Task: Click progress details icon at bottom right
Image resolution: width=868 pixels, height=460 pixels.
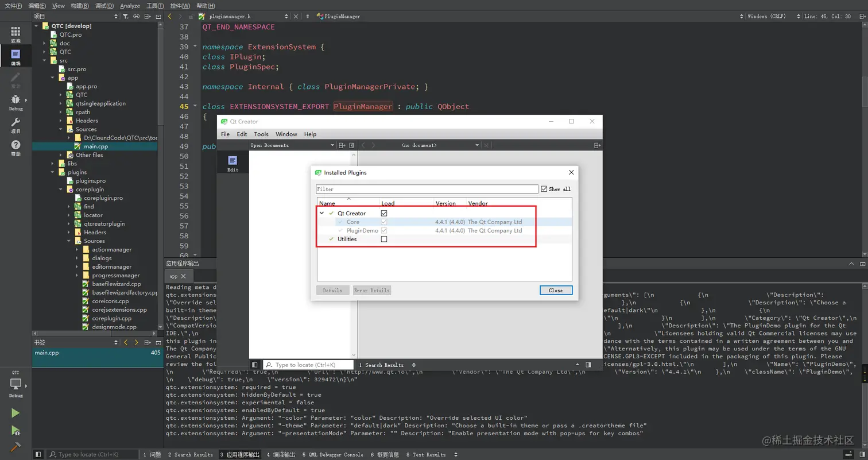Action: coord(847,454)
